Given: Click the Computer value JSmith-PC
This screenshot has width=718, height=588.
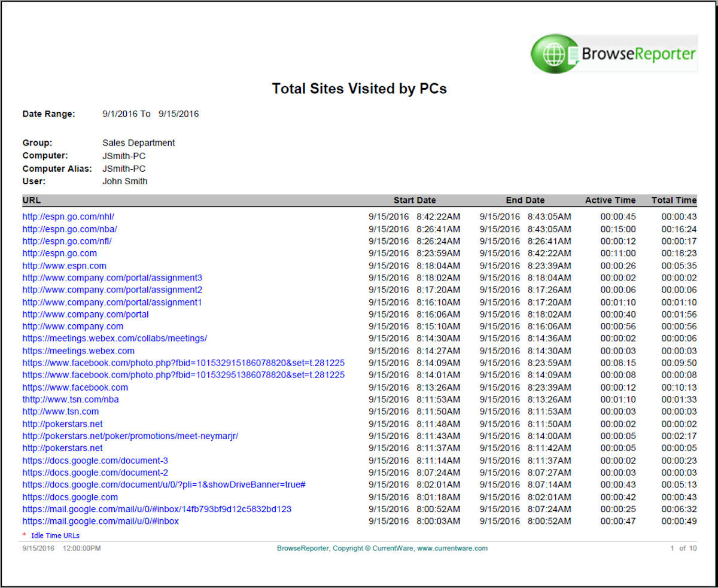Looking at the screenshot, I should 124,156.
